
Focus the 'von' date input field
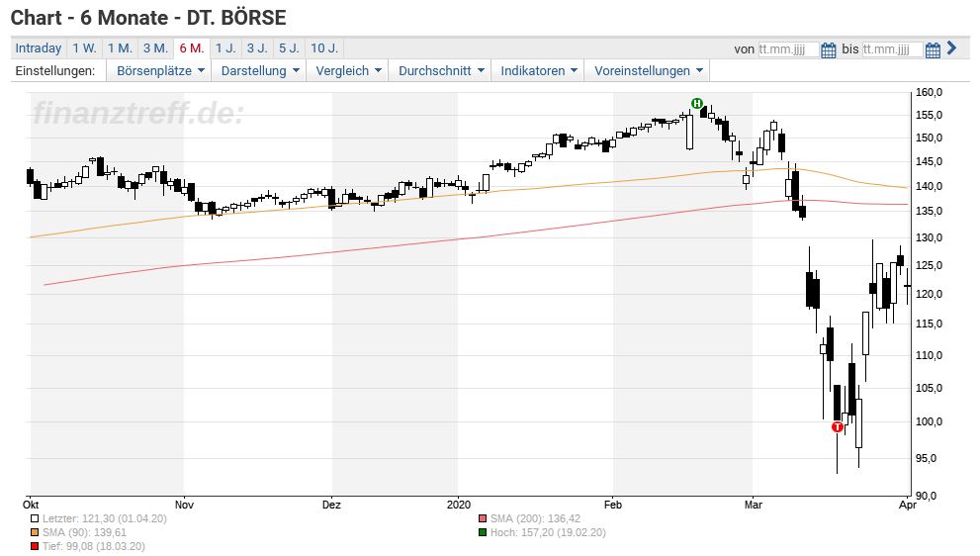(787, 49)
